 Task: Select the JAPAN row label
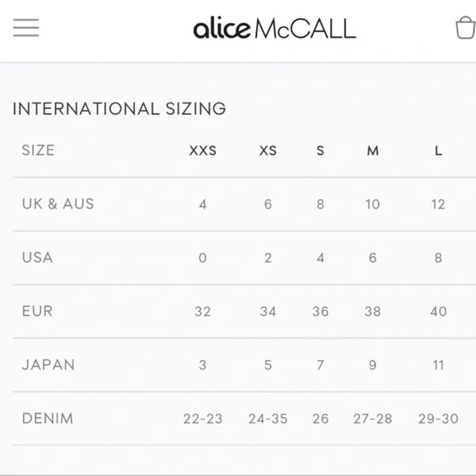[48, 364]
